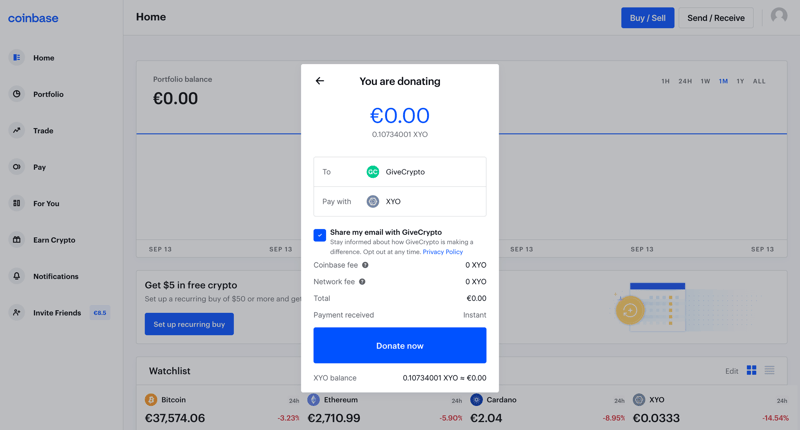The width and height of the screenshot is (800, 430).
Task: Click the Coinbase logo
Action: [x=33, y=18]
